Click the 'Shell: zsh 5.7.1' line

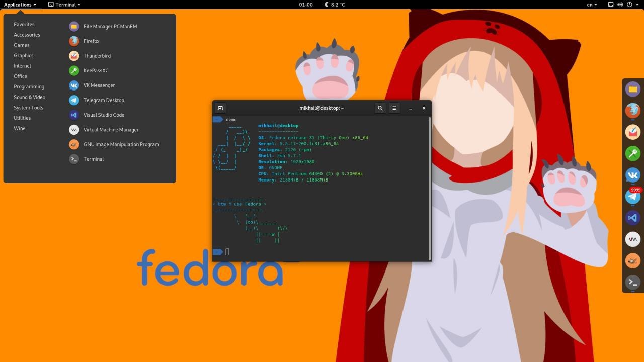[280, 156]
